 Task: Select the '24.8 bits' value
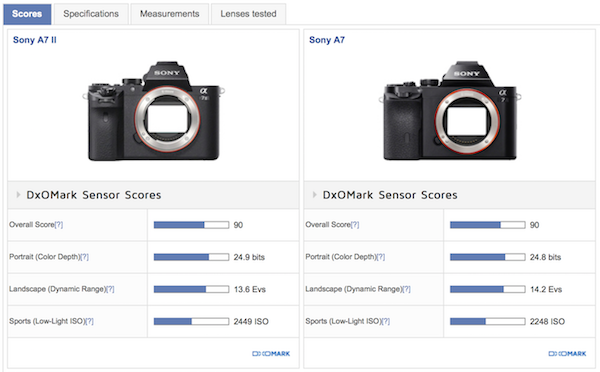pos(545,257)
